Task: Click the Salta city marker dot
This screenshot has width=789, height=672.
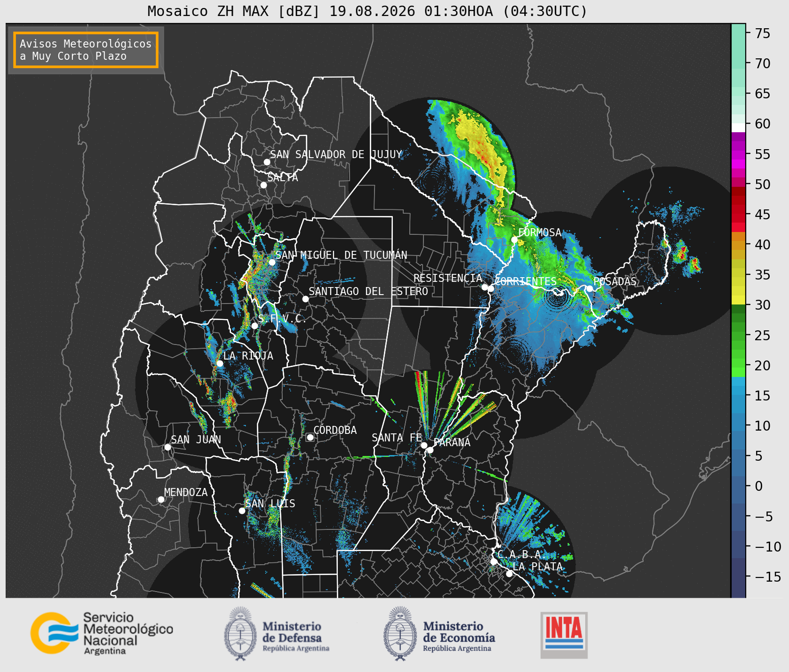Action: coord(263,185)
